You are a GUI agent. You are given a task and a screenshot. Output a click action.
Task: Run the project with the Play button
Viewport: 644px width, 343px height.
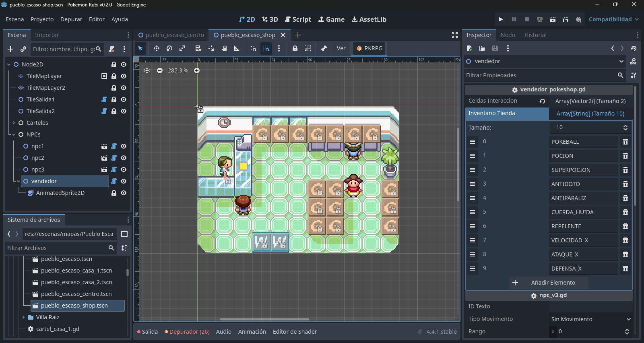click(501, 19)
